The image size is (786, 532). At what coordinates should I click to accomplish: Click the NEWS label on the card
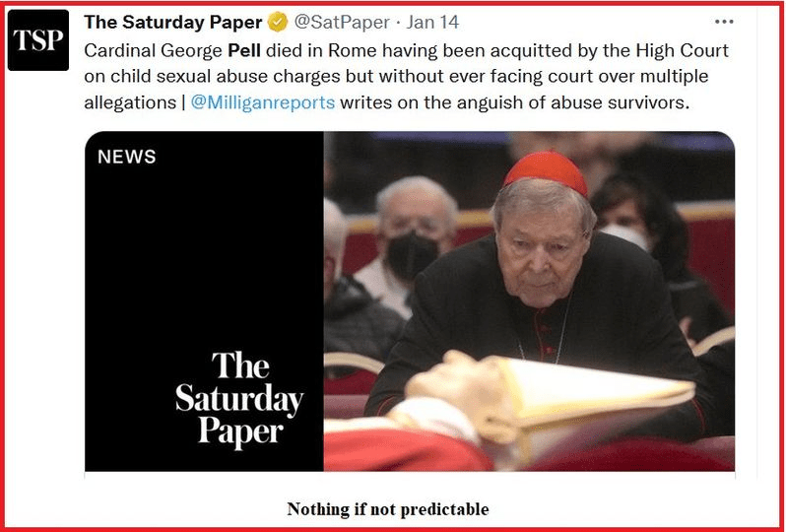(127, 157)
